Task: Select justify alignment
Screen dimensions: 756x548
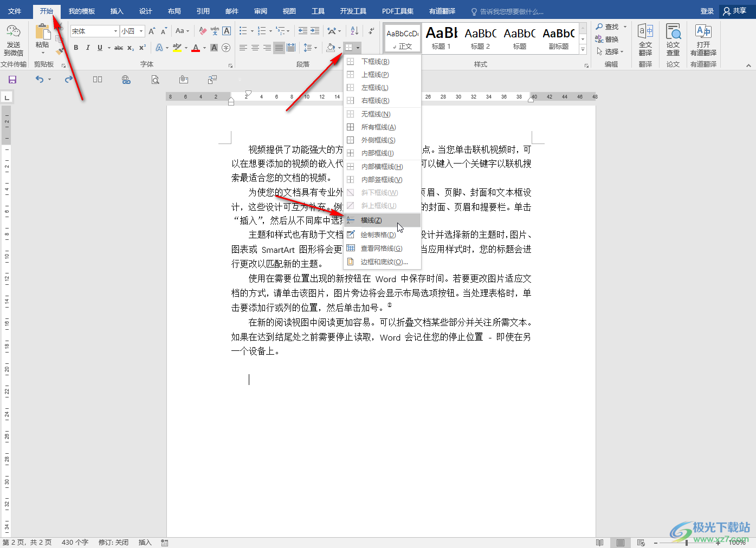Action: (x=279, y=48)
